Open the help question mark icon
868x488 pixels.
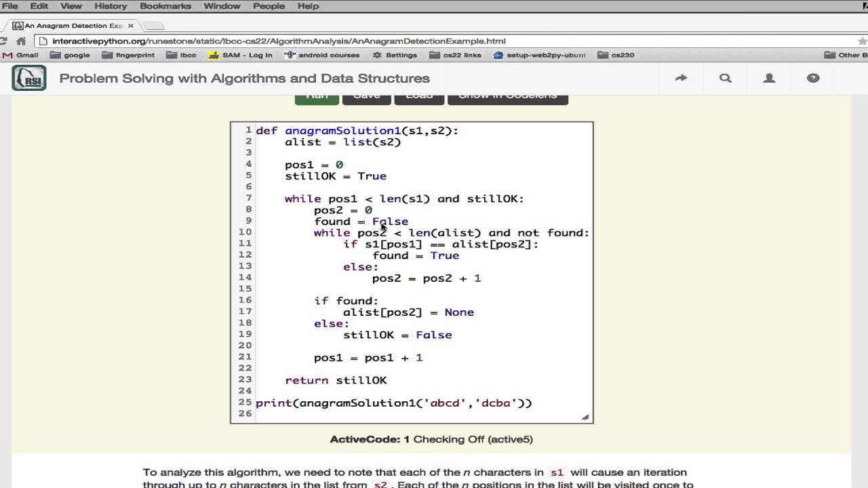[x=813, y=79]
